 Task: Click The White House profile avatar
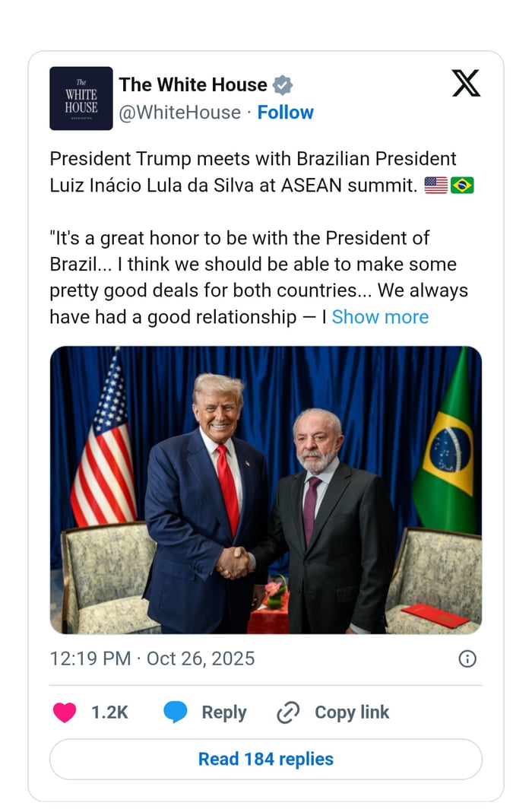[81, 98]
